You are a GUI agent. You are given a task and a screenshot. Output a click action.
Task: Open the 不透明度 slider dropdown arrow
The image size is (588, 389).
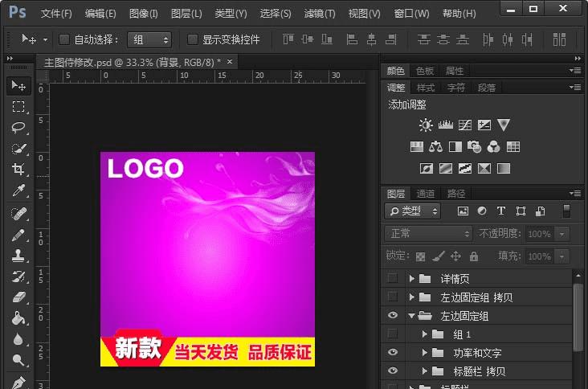coord(561,234)
